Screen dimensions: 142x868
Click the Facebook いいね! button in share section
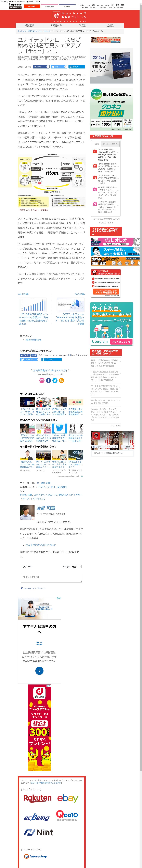click(x=25, y=355)
